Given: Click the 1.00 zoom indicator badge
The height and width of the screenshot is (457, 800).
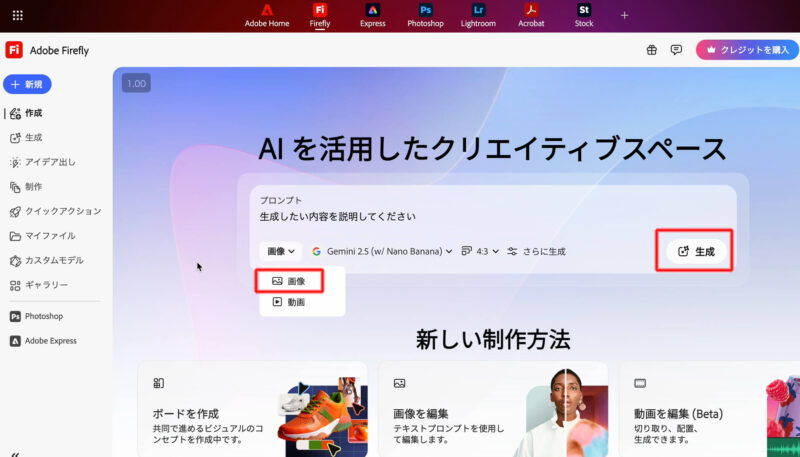Looking at the screenshot, I should tap(136, 83).
